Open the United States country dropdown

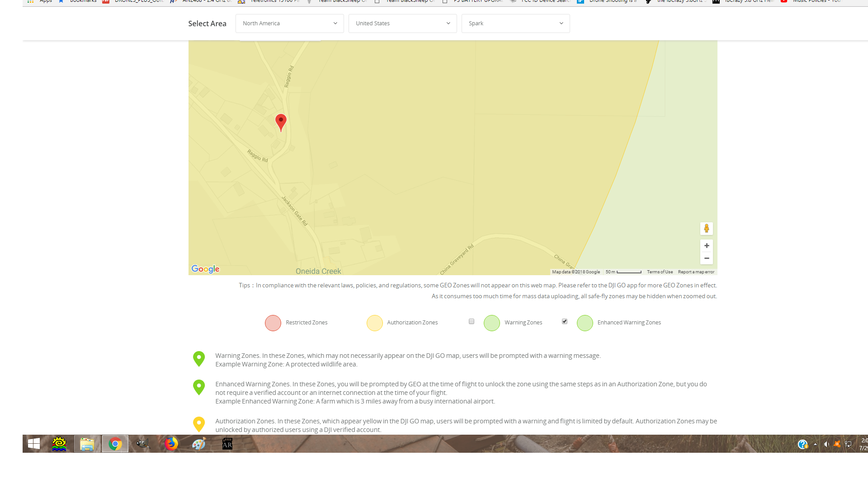click(x=402, y=23)
